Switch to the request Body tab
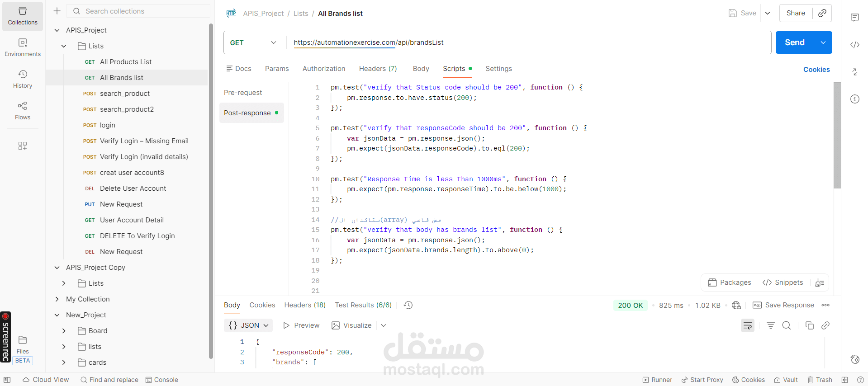This screenshot has height=386, width=868. 421,69
